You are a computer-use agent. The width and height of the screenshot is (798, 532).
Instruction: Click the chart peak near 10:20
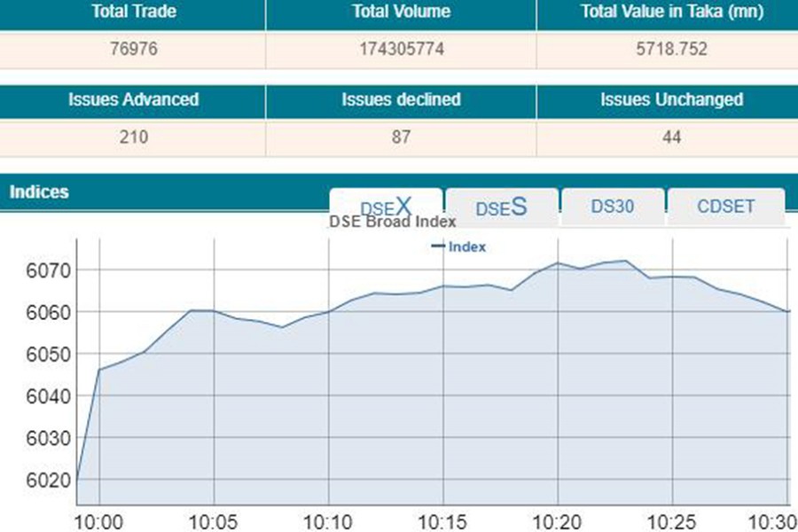pos(558,262)
